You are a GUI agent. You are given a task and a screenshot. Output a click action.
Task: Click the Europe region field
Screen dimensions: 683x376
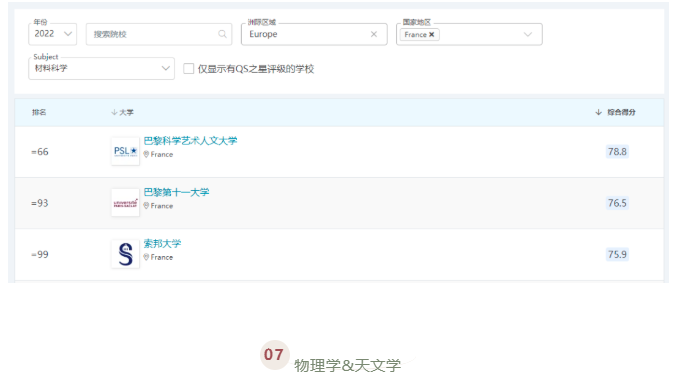(314, 34)
